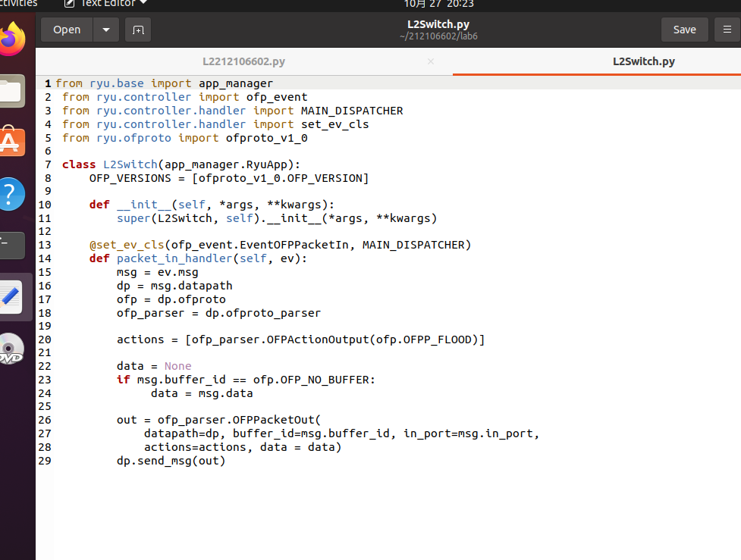This screenshot has width=741, height=560.
Task: Click the L2Switch.py title in the header bar
Action: pyautogui.click(x=438, y=24)
